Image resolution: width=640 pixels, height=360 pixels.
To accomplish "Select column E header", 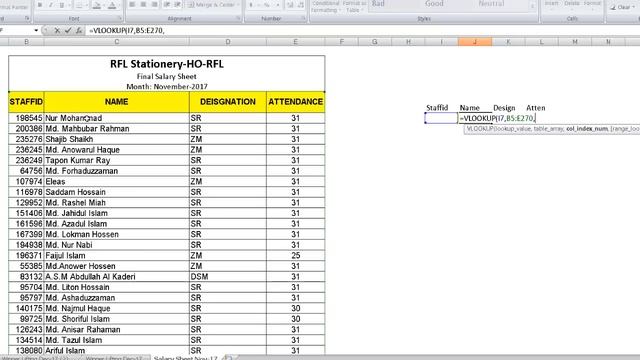I will (x=296, y=42).
